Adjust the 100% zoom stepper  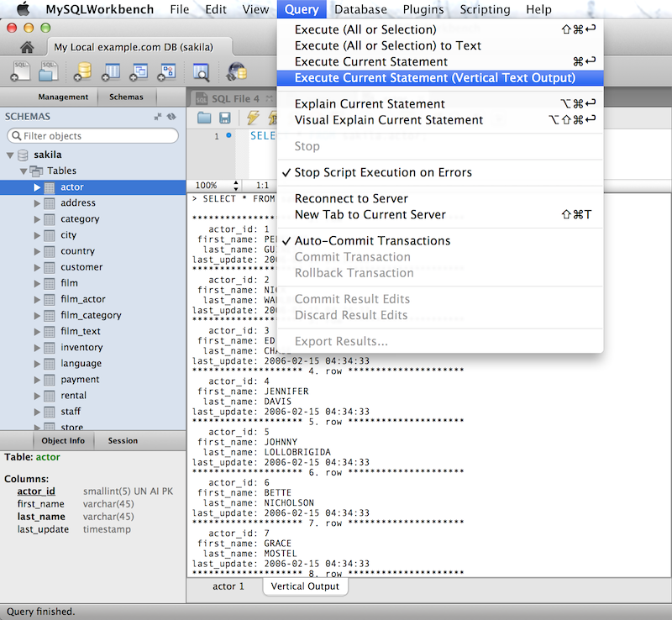pos(236,185)
